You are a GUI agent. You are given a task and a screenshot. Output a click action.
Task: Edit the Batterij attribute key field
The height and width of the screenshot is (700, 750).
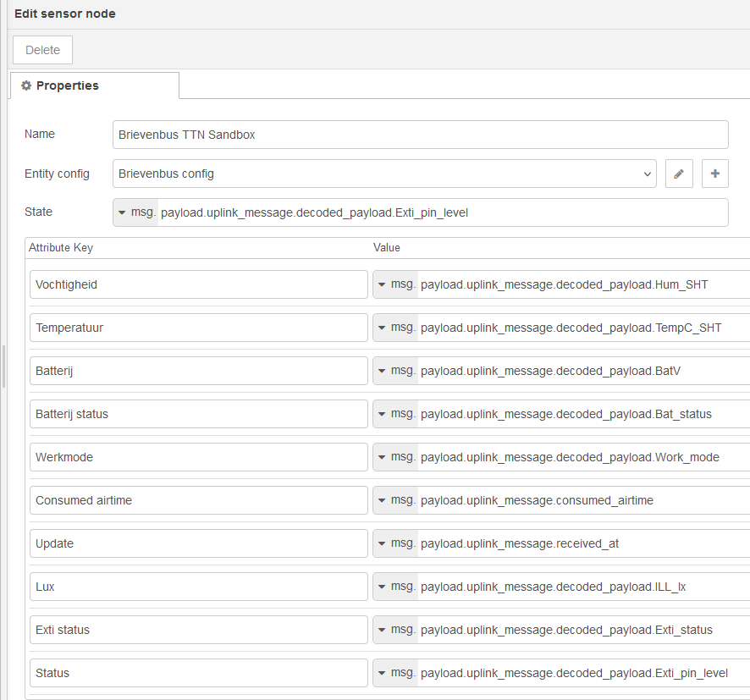pos(198,371)
